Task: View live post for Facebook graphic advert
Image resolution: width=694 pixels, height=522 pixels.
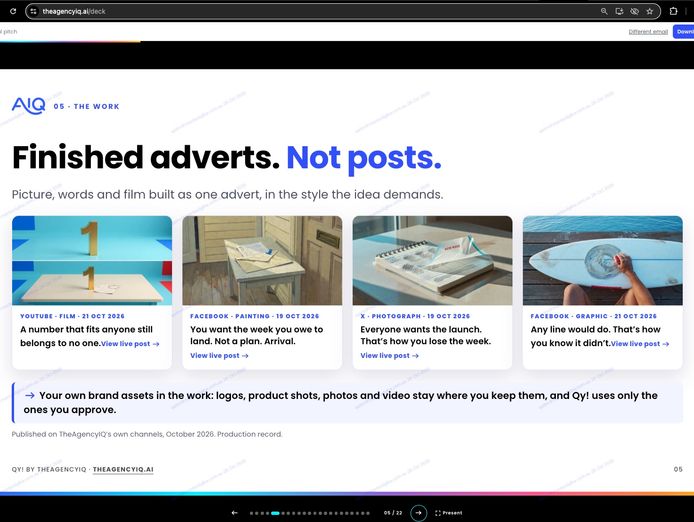Action: [x=640, y=344]
